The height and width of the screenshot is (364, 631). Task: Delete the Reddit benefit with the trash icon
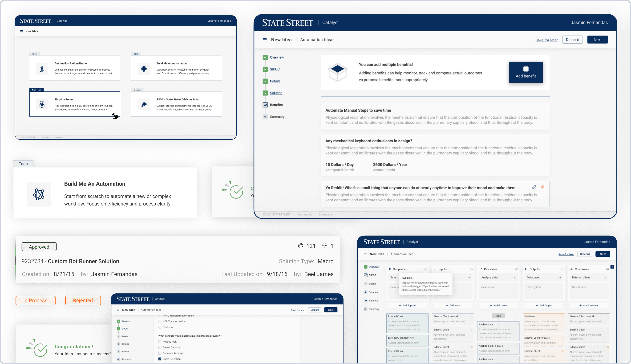[543, 187]
